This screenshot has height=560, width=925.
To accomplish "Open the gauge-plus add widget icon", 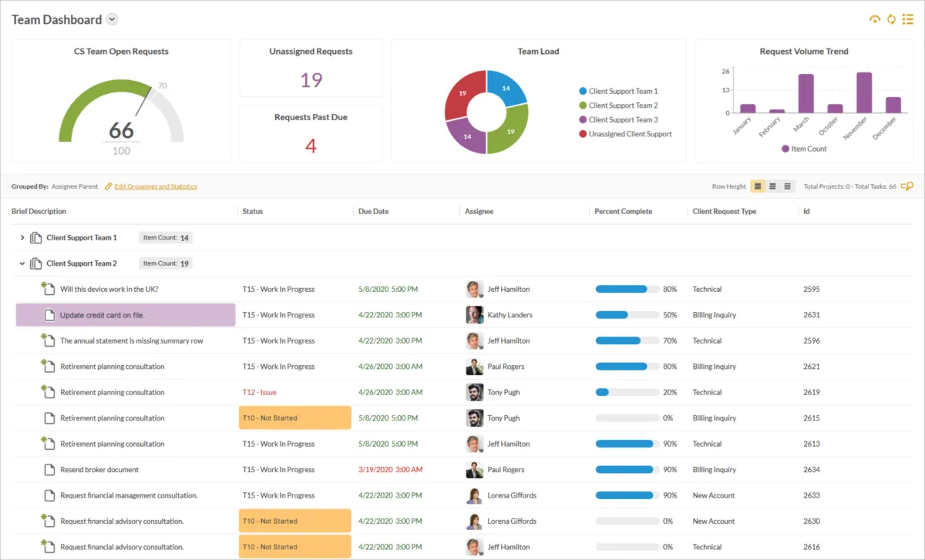I will [x=875, y=19].
